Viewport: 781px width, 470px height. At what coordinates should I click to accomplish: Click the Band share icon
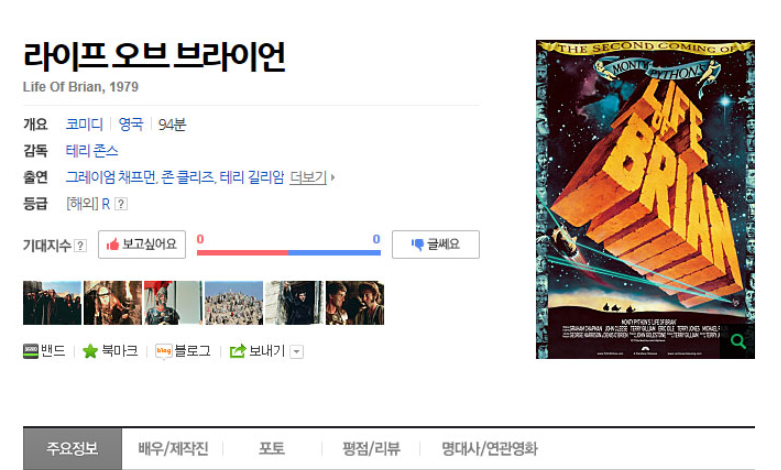point(31,352)
